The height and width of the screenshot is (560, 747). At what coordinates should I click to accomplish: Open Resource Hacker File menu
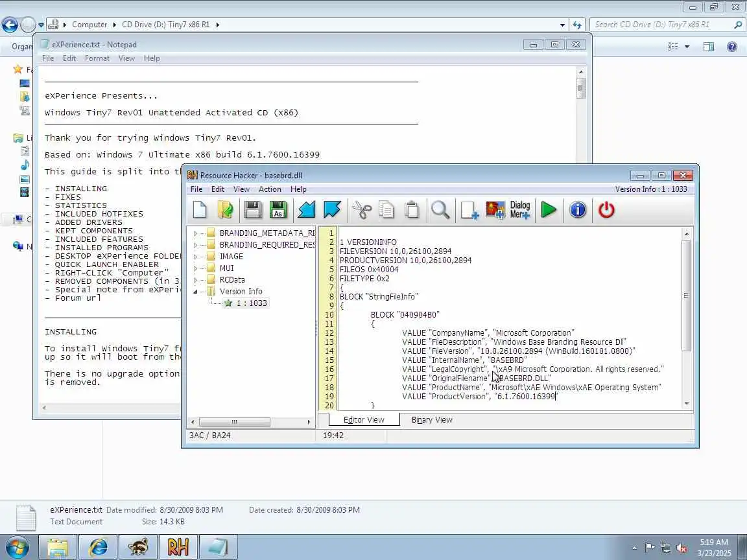pyautogui.click(x=196, y=189)
